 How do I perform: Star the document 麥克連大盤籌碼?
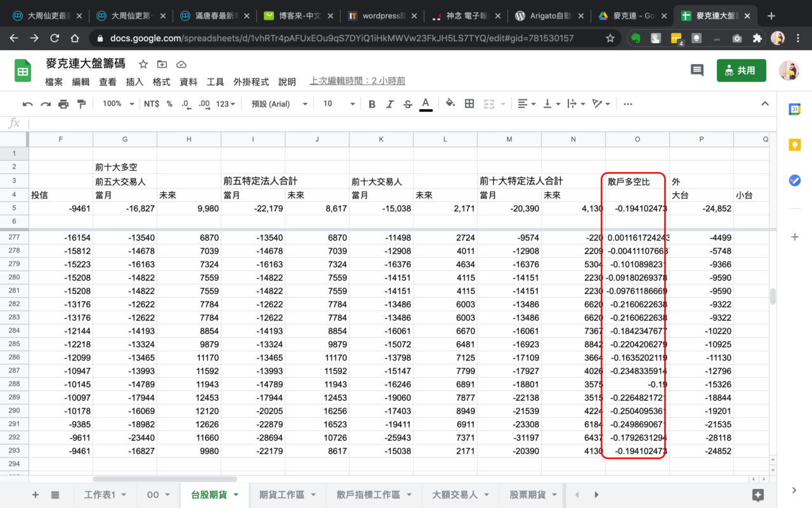click(x=143, y=64)
